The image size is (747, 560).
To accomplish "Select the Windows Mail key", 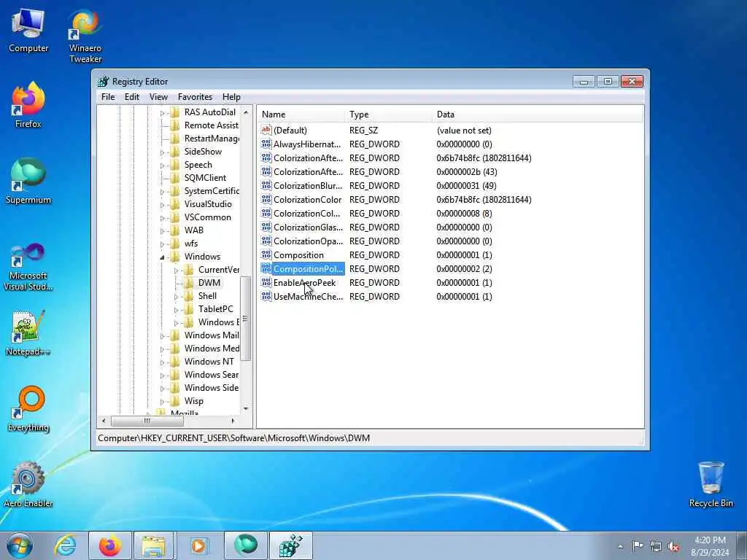I will click(x=212, y=335).
